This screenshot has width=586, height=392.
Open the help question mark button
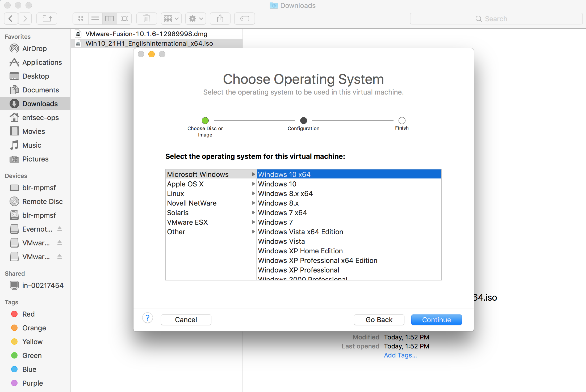point(148,318)
